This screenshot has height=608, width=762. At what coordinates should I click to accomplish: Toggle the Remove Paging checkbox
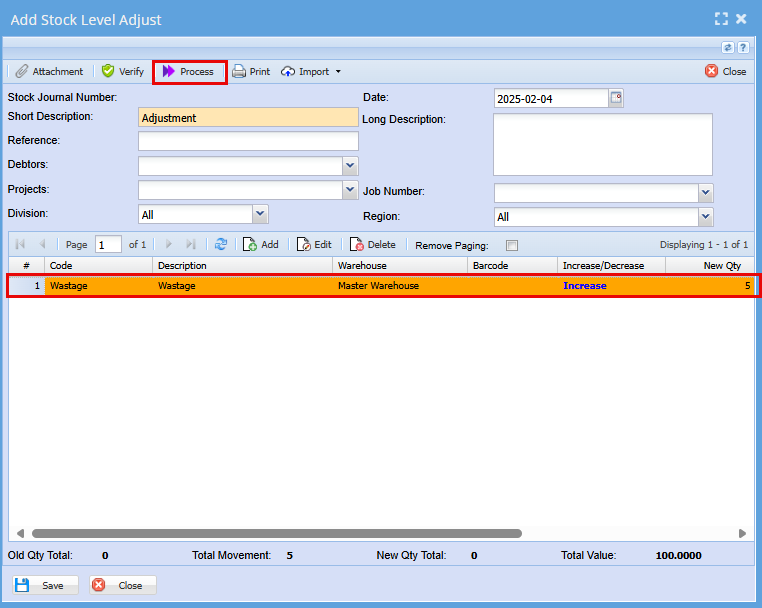pyautogui.click(x=512, y=245)
